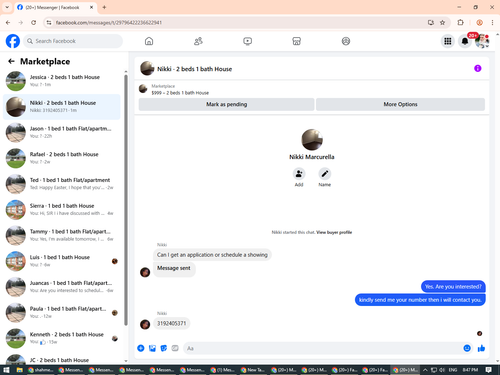Open the Friends icon in top nav

pos(198,41)
